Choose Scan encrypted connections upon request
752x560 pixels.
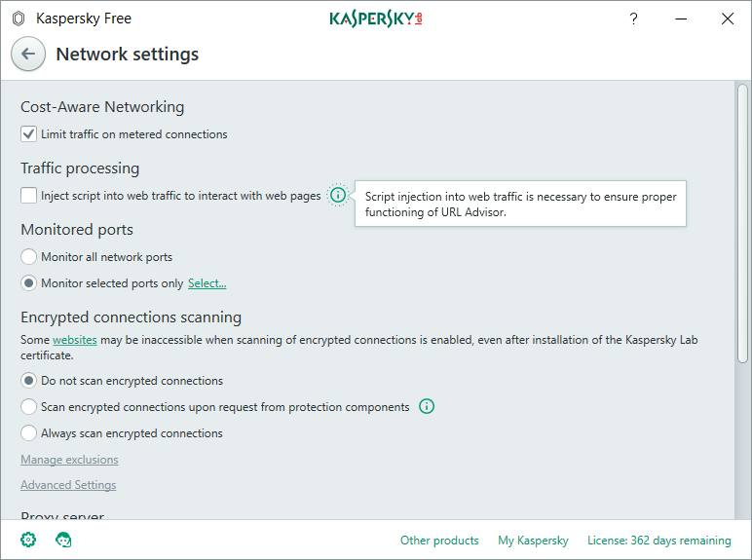coord(29,407)
